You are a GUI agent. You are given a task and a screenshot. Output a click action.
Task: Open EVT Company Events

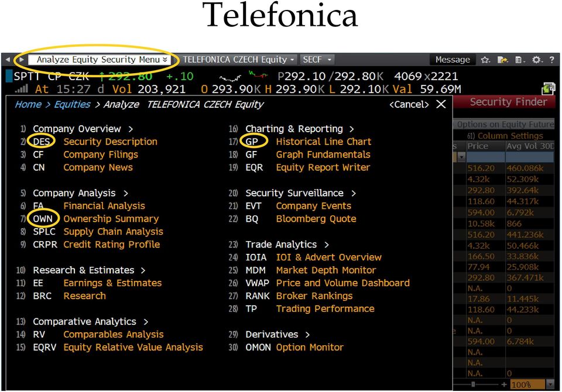[298, 206]
